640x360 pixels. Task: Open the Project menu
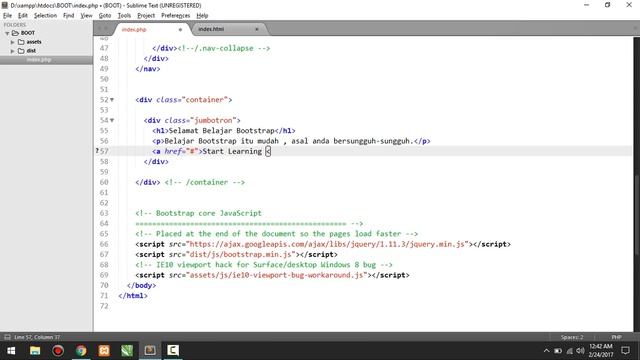click(146, 16)
